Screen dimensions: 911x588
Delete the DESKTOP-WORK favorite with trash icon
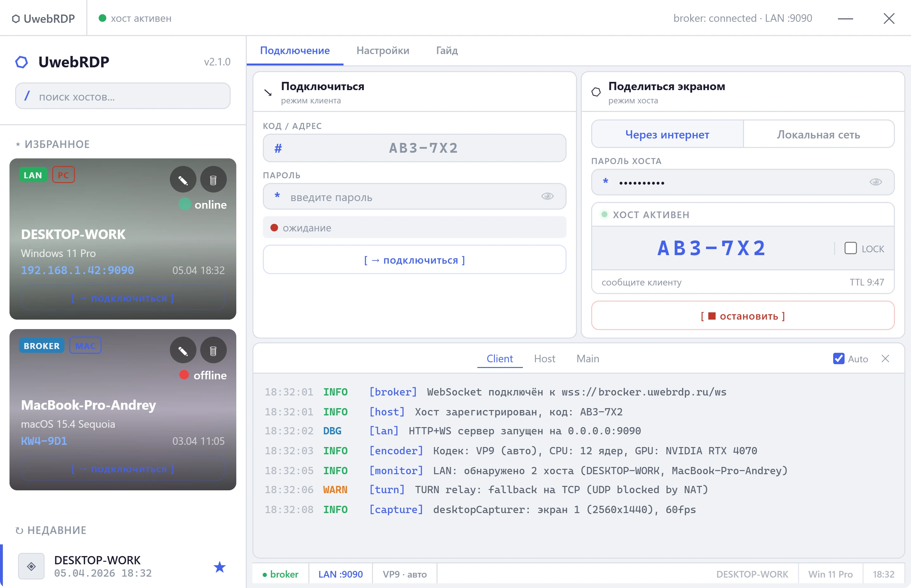(213, 180)
